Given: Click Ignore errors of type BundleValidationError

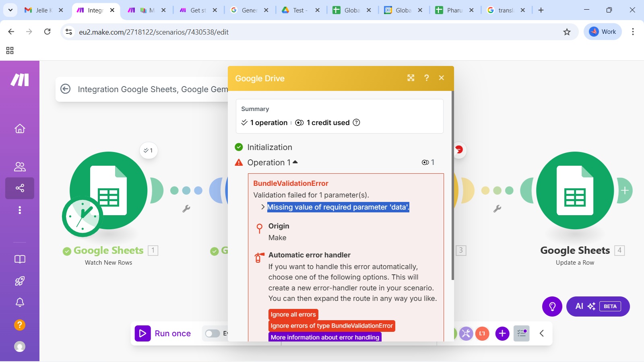Looking at the screenshot, I should point(332,326).
